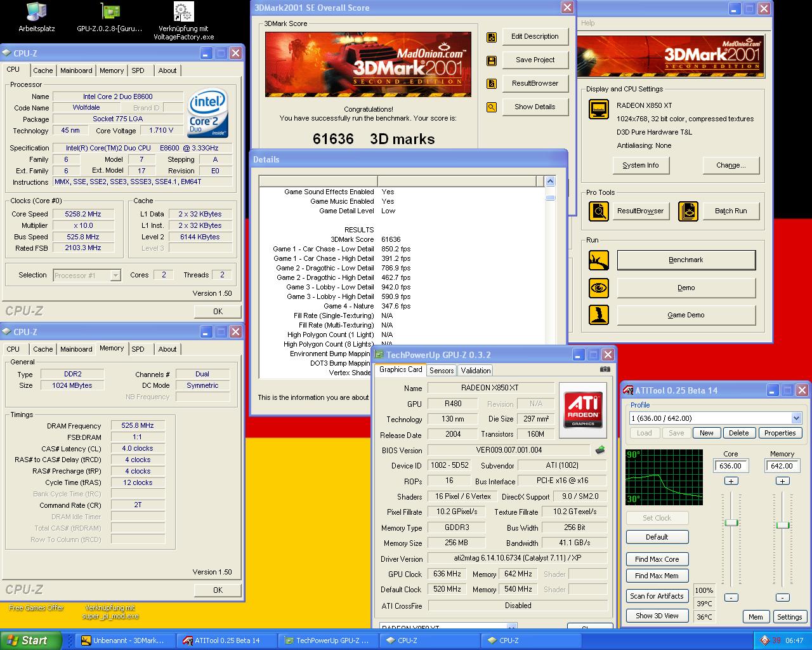Click the Core clock slider handle
This screenshot has width=812, height=650.
tap(731, 523)
